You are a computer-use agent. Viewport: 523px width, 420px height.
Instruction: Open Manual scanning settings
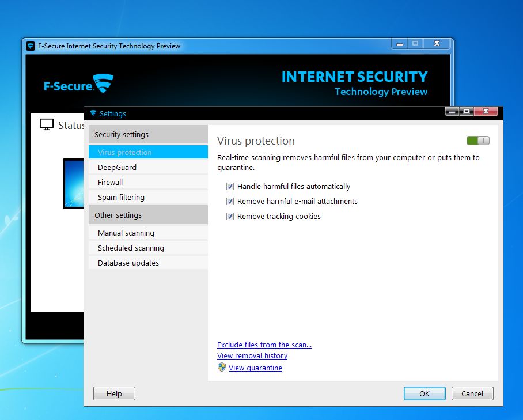(x=148, y=233)
